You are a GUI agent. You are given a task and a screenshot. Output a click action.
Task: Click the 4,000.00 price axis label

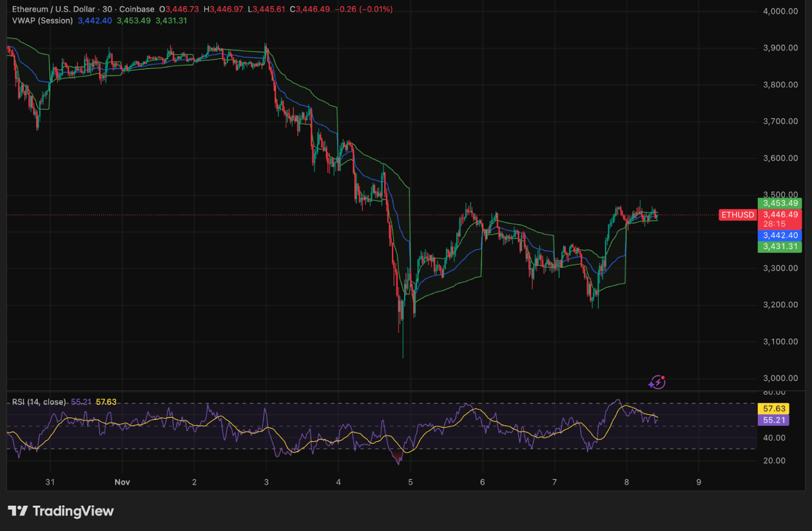coord(780,11)
